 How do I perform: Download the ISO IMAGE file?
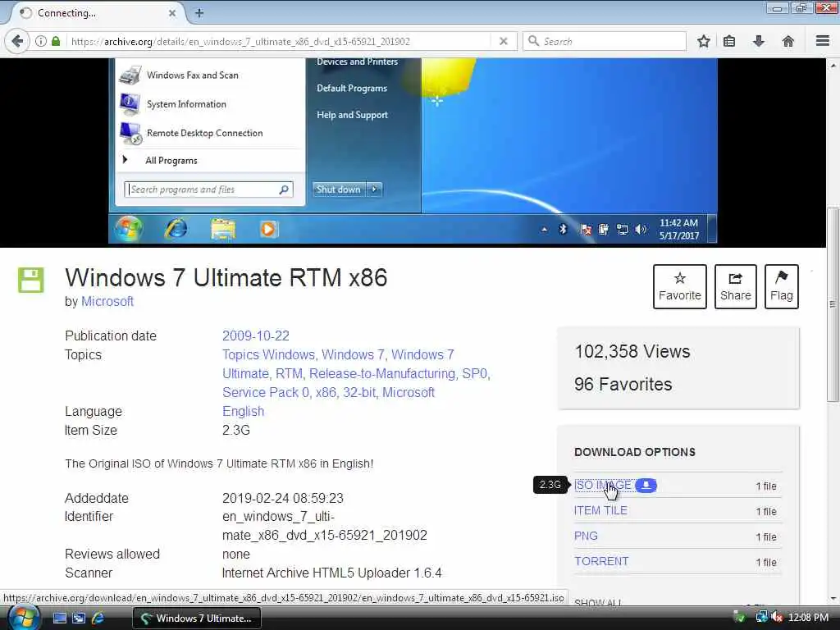(x=602, y=486)
